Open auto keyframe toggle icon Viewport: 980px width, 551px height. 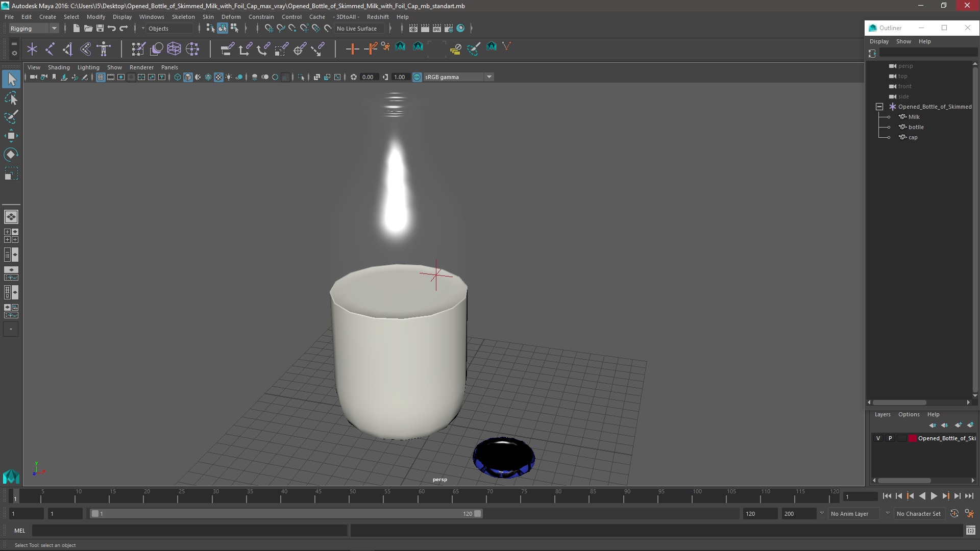954,514
